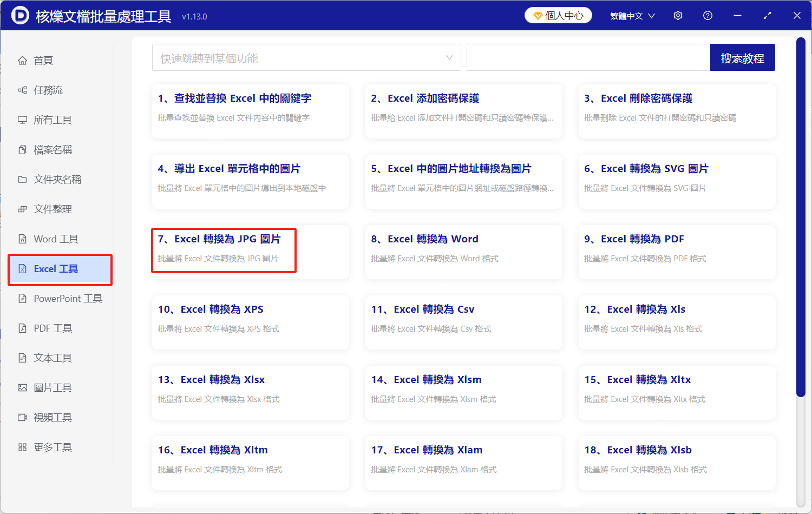Click the 圖片工具 picture icon
The height and width of the screenshot is (514, 812).
click(22, 388)
